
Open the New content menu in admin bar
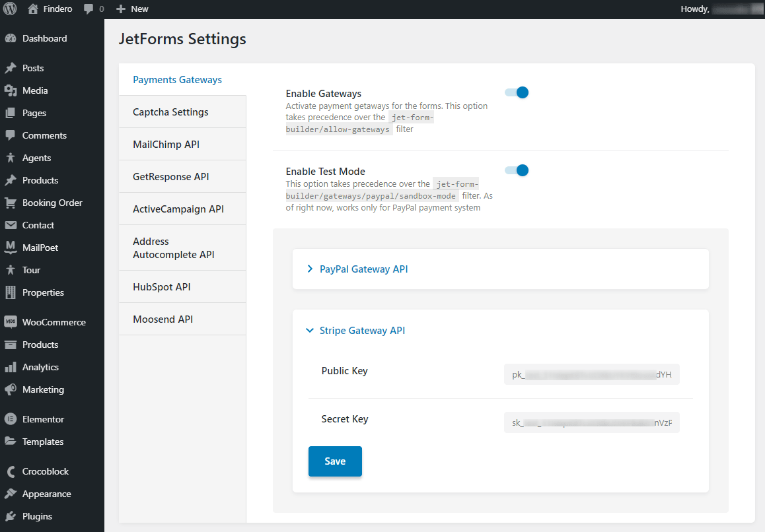click(x=132, y=9)
